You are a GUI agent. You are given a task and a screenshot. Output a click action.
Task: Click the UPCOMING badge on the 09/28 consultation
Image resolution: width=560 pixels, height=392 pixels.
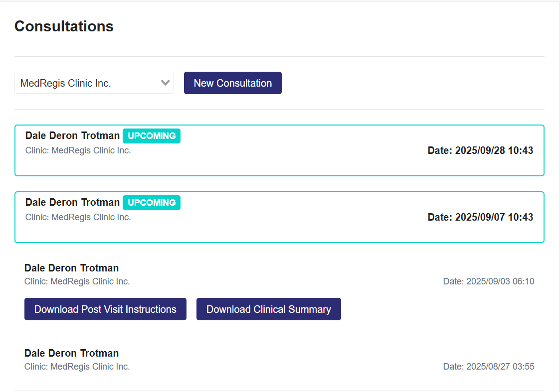(152, 136)
